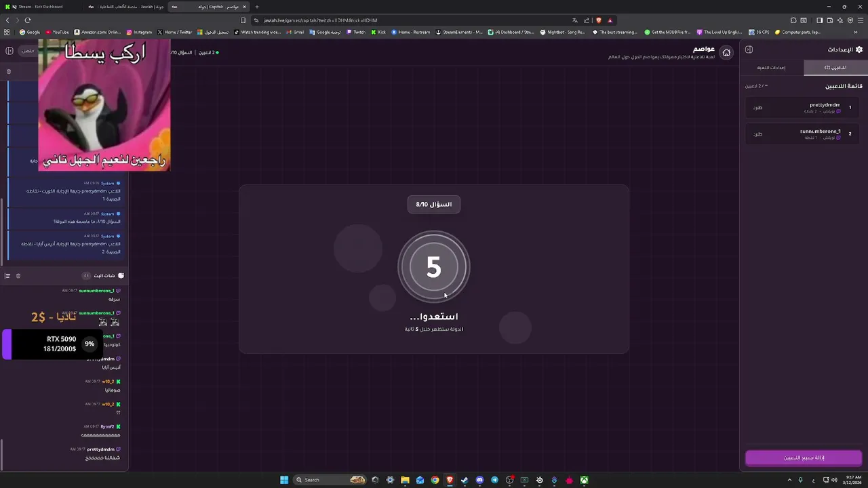Viewport: 868px width, 488px height.
Task: Open the Nightbot - Song Re... bookmark
Action: click(563, 32)
